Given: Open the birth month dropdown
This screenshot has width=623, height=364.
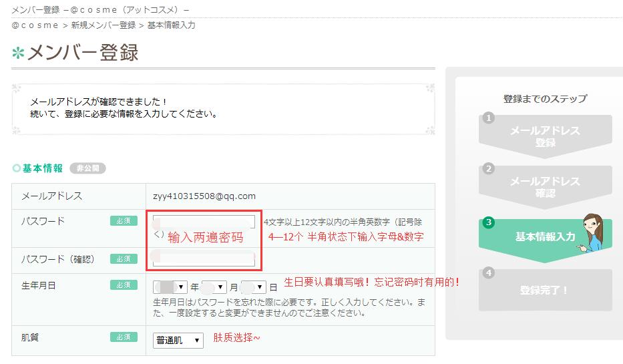Looking at the screenshot, I should 214,287.
